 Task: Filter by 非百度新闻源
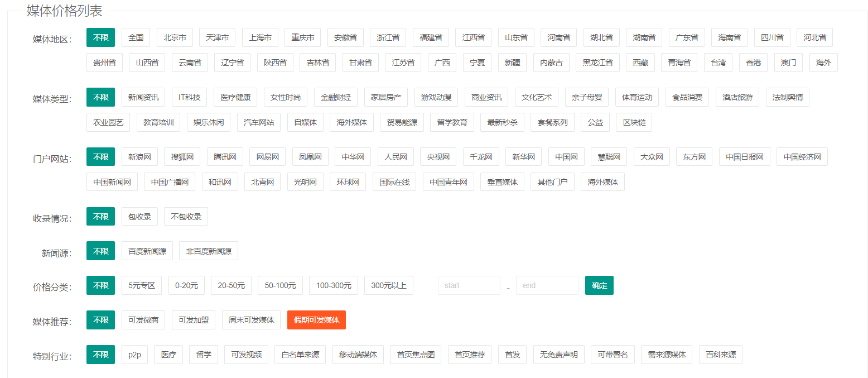point(209,251)
